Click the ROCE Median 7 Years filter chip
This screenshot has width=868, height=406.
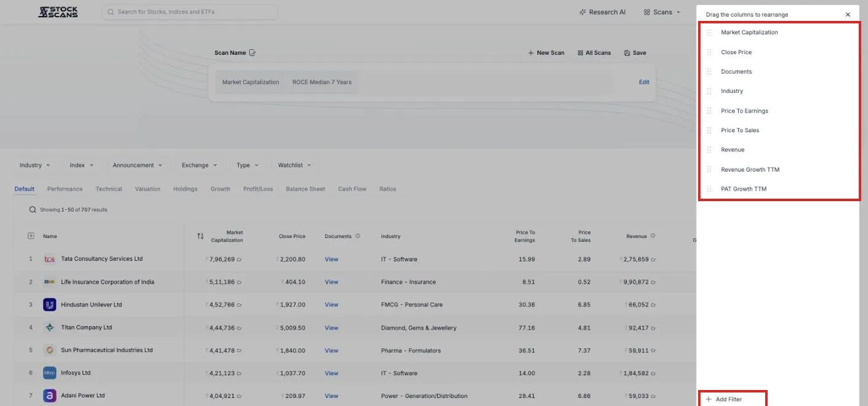point(322,82)
